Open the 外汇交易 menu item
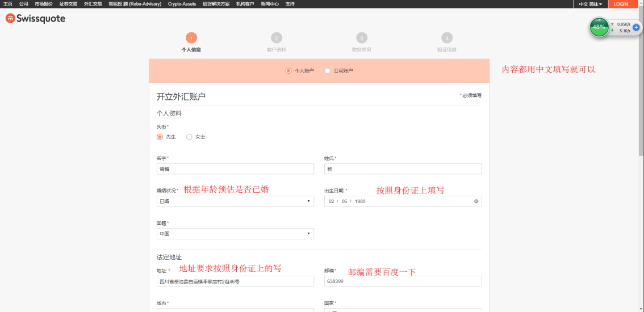This screenshot has width=644, height=312. click(x=93, y=4)
